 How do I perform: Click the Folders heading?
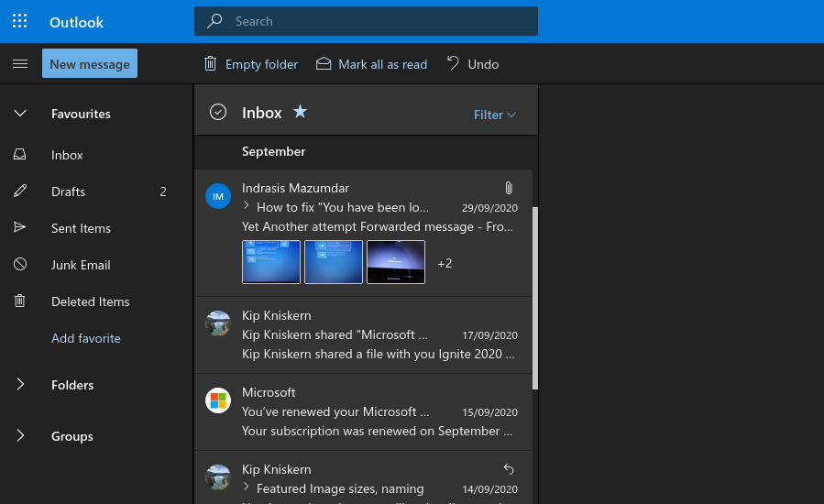tap(72, 385)
